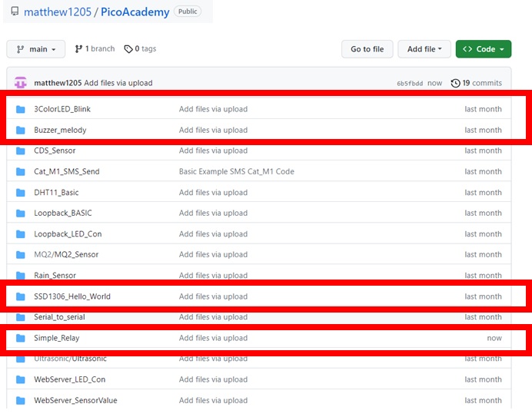Click the Go to file button
Screen dimensions: 532x417
367,49
